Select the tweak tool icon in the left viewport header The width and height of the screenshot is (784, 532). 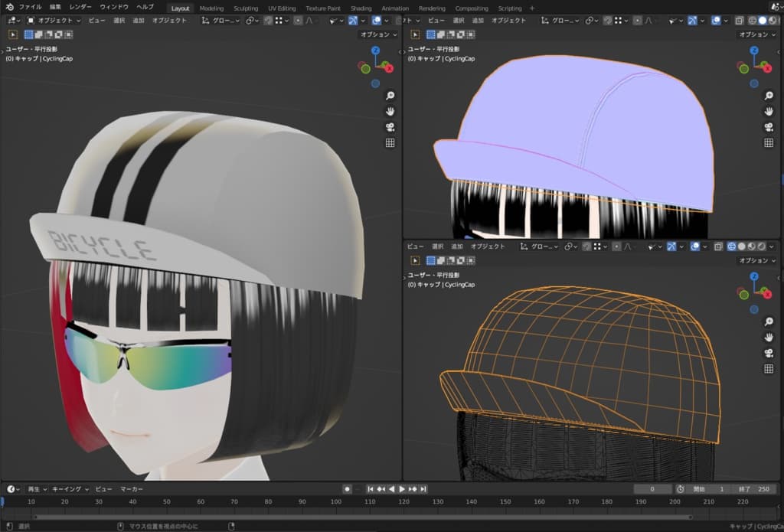coord(15,34)
